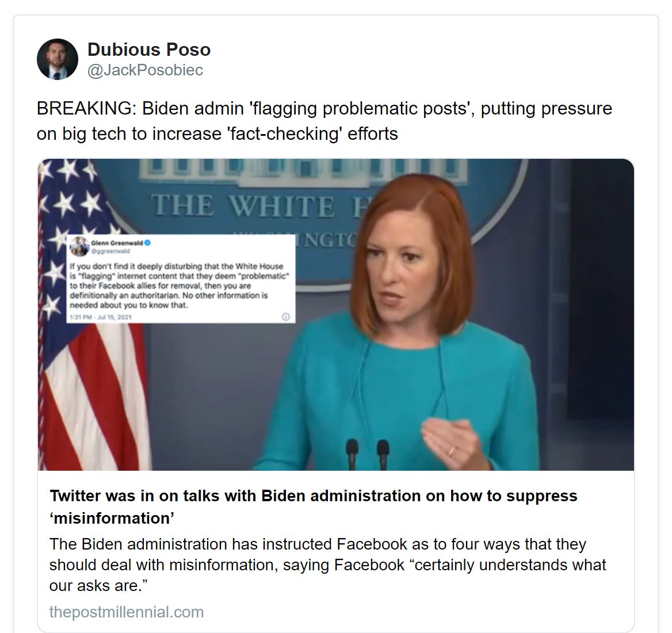Image resolution: width=672 pixels, height=633 pixels.
Task: Open the @ggreenwald handle
Action: 110,251
